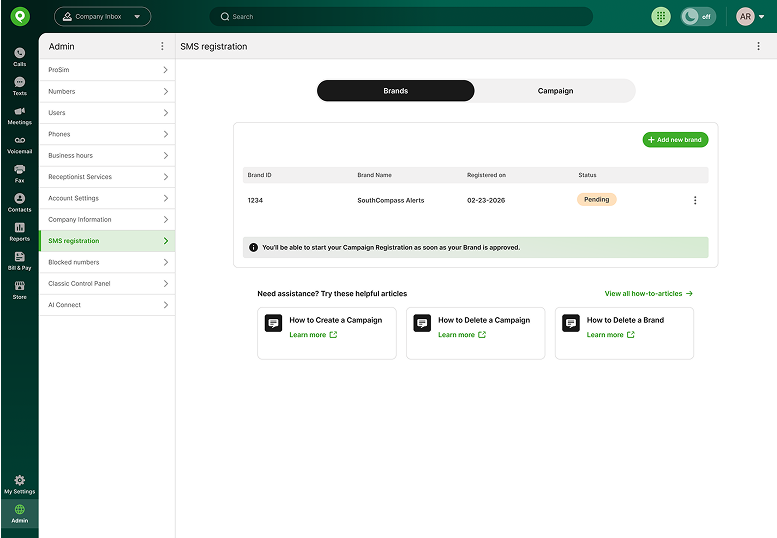777x538 pixels.
Task: Open Contacts from the sidebar
Action: coord(19,201)
